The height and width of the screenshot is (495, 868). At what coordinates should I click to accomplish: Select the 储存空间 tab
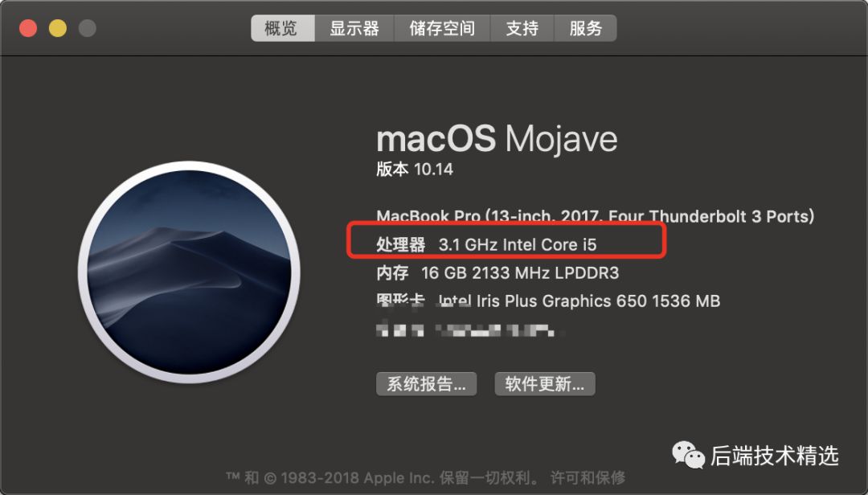coord(442,28)
